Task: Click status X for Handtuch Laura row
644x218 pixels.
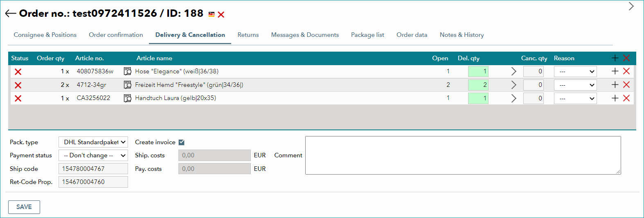Action: [x=18, y=98]
